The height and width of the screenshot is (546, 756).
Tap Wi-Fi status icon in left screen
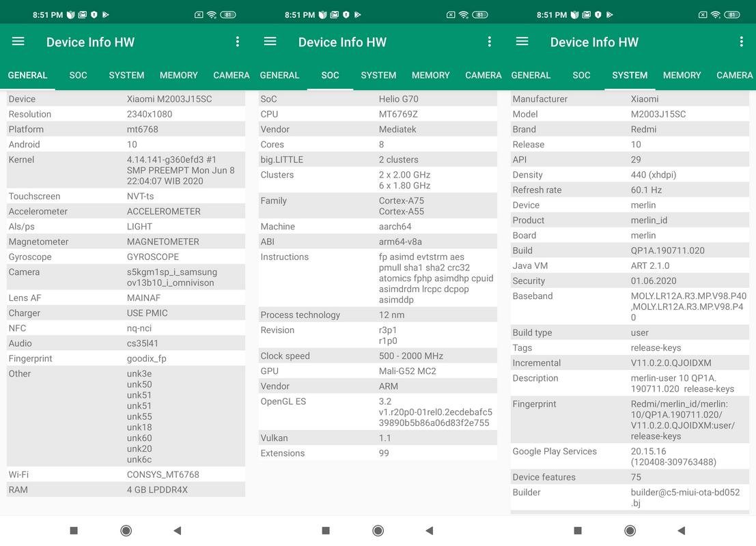[212, 14]
